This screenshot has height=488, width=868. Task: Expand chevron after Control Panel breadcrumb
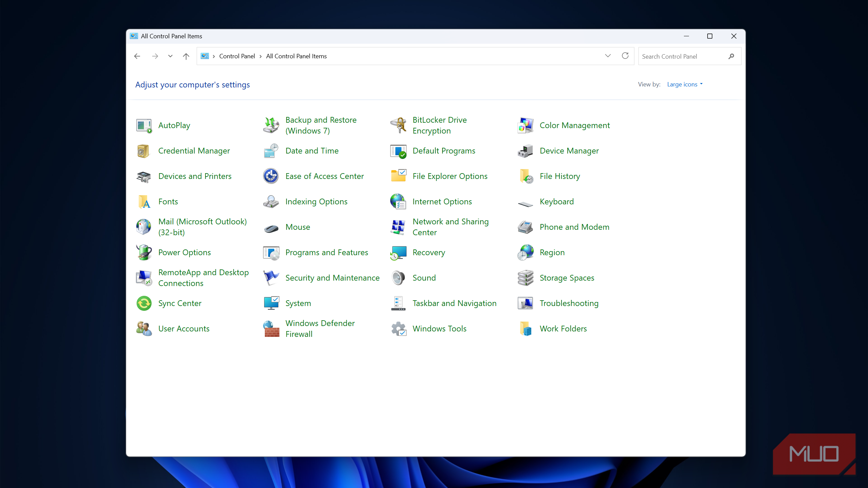click(260, 56)
